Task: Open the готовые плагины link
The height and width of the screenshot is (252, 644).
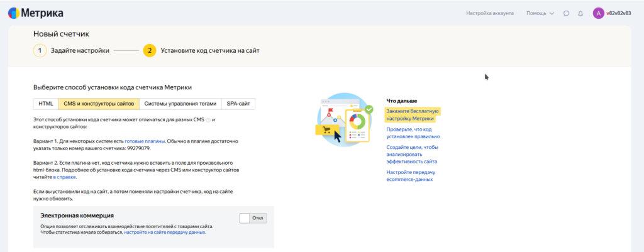Action: [x=143, y=143]
